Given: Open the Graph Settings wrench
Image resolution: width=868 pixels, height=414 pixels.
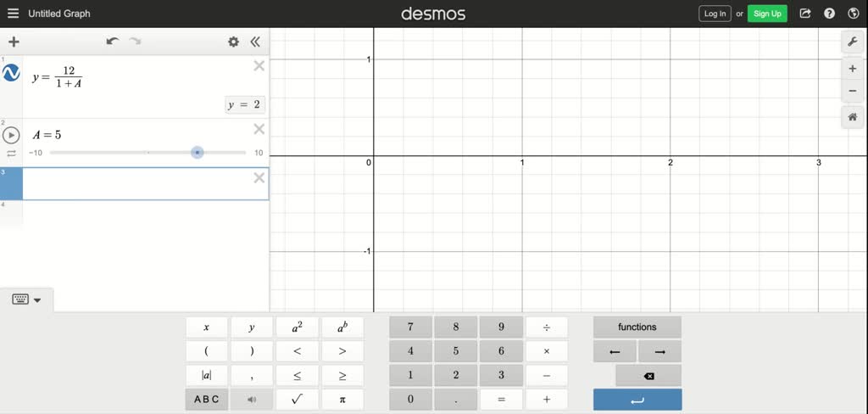Looking at the screenshot, I should coord(852,42).
